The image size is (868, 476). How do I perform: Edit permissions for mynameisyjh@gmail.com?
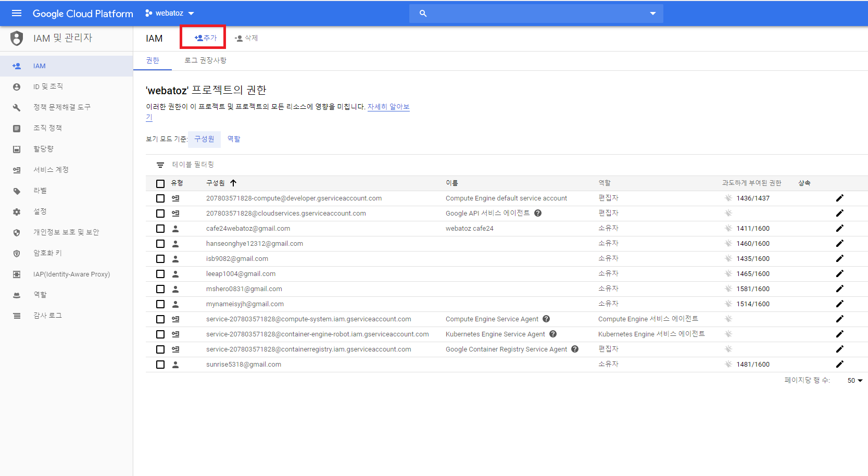(x=839, y=304)
